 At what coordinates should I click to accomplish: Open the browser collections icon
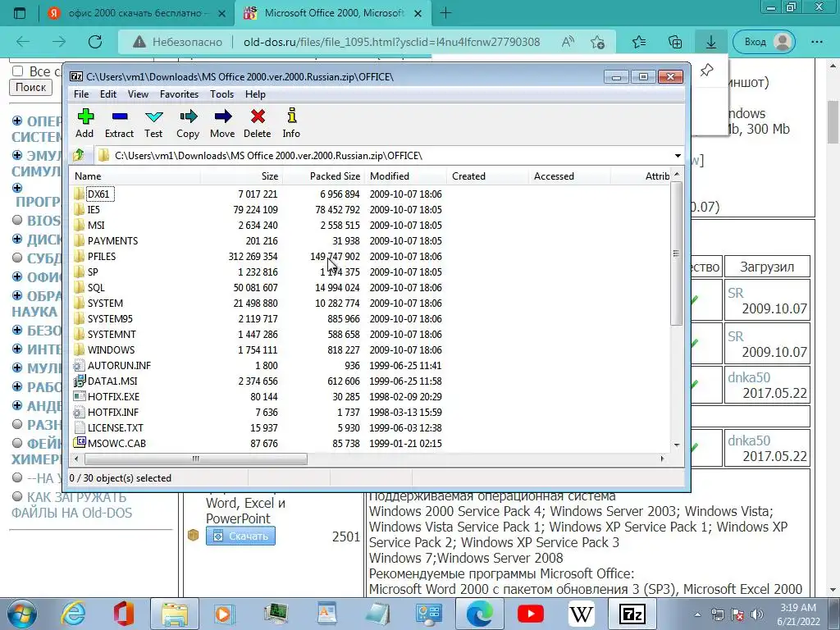[675, 42]
